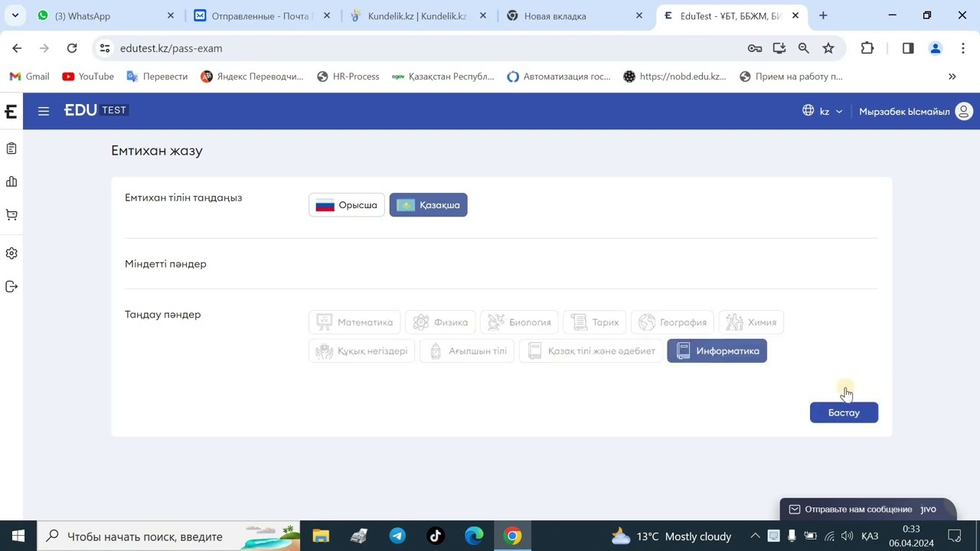The image size is (980, 551).
Task: Open the statistics bar chart sidebar icon
Action: tap(11, 181)
